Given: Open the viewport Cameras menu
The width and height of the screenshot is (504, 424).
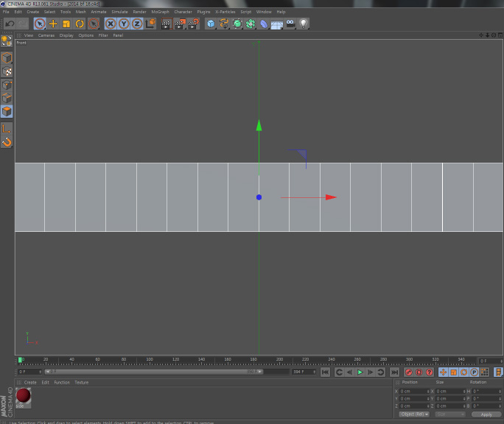Looking at the screenshot, I should (46, 35).
